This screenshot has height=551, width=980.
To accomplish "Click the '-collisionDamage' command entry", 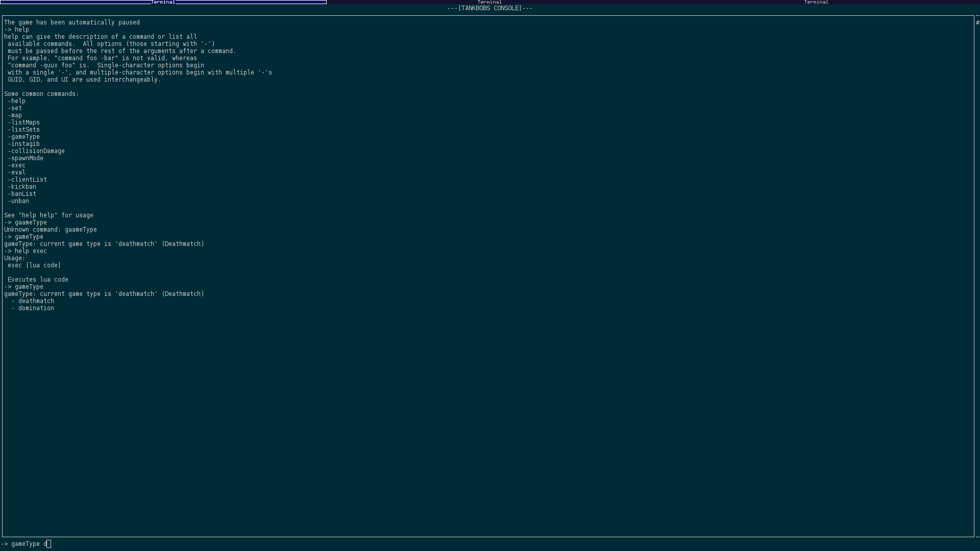I will [x=36, y=151].
